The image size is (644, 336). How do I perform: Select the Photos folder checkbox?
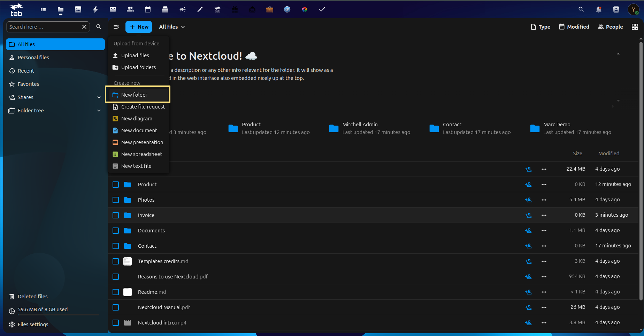tap(116, 200)
